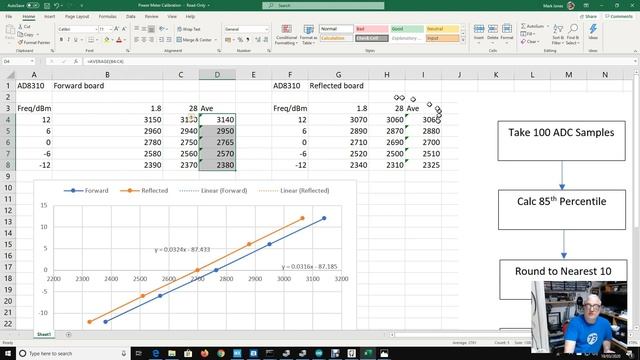Apply the yellow fill color bucket
The height and width of the screenshot is (360, 640).
pos(107,40)
